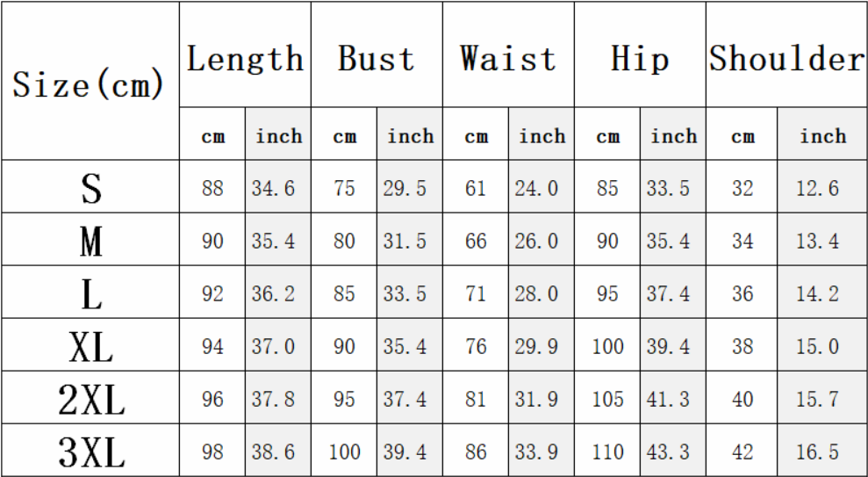Click the 2XL size row label
The image size is (868, 477).
(90, 397)
